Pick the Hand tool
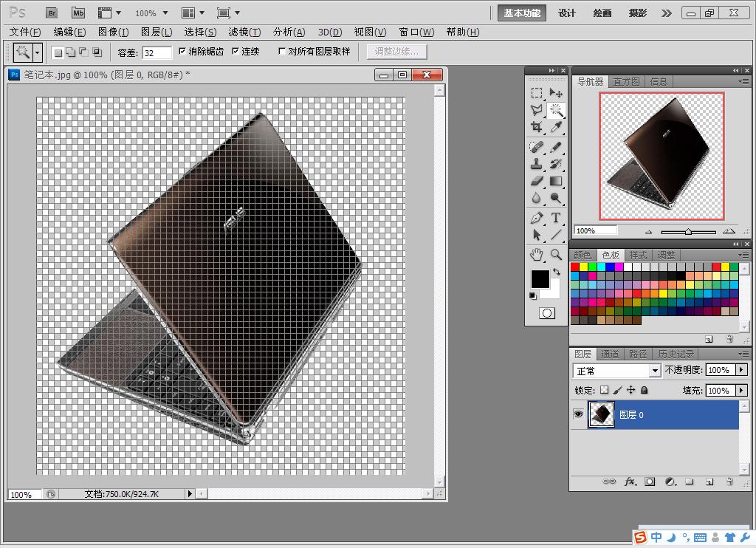Screen dimensions: 756x548 536,254
